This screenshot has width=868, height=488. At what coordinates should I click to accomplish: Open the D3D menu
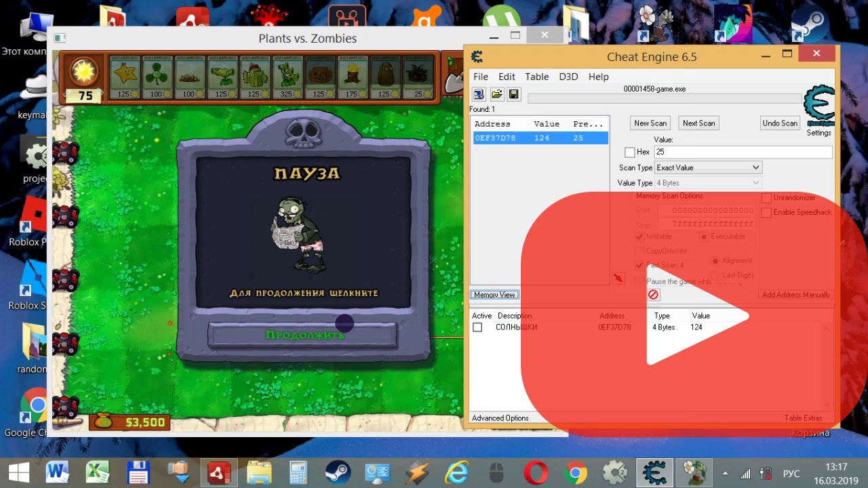(x=568, y=77)
